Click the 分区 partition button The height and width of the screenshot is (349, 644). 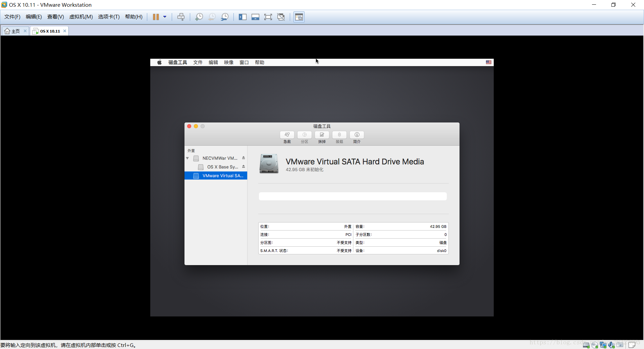click(x=305, y=135)
